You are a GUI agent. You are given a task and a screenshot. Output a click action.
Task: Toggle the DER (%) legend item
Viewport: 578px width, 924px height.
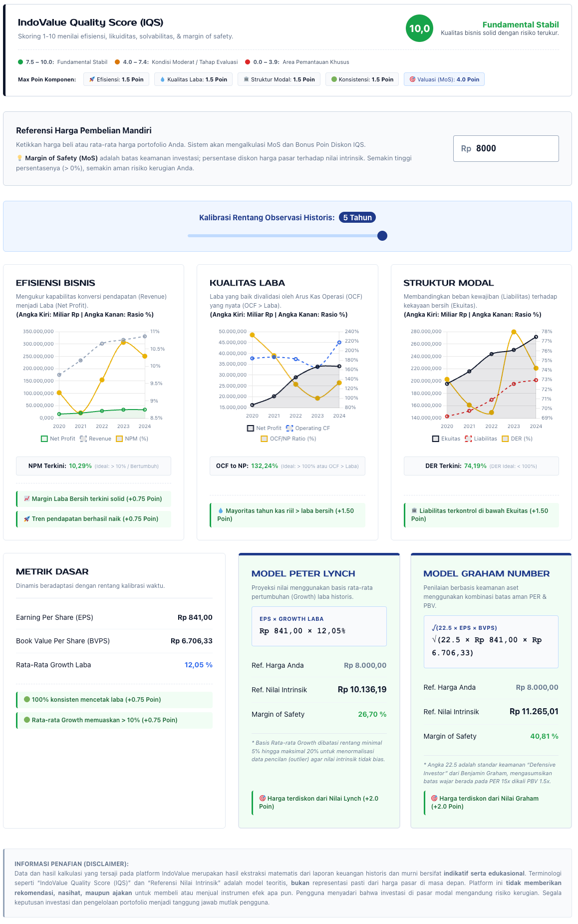pos(517,439)
